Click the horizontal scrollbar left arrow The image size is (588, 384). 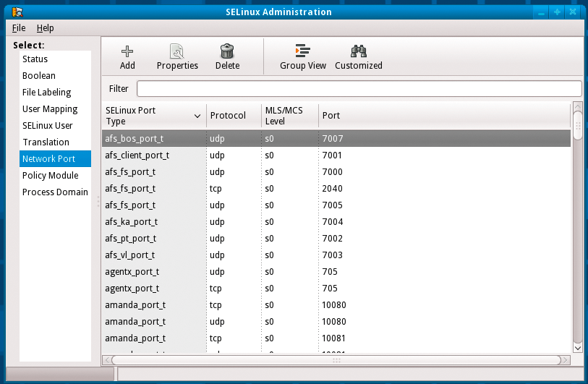click(x=107, y=360)
